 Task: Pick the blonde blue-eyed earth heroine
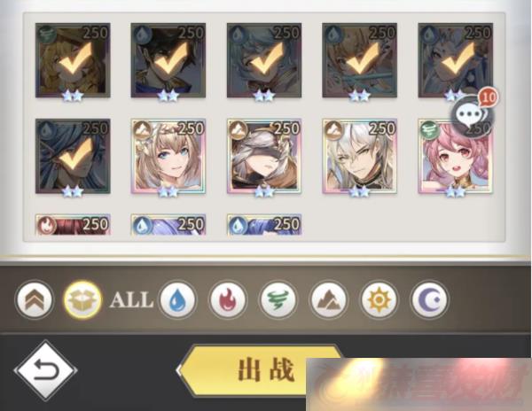pyautogui.click(x=168, y=156)
